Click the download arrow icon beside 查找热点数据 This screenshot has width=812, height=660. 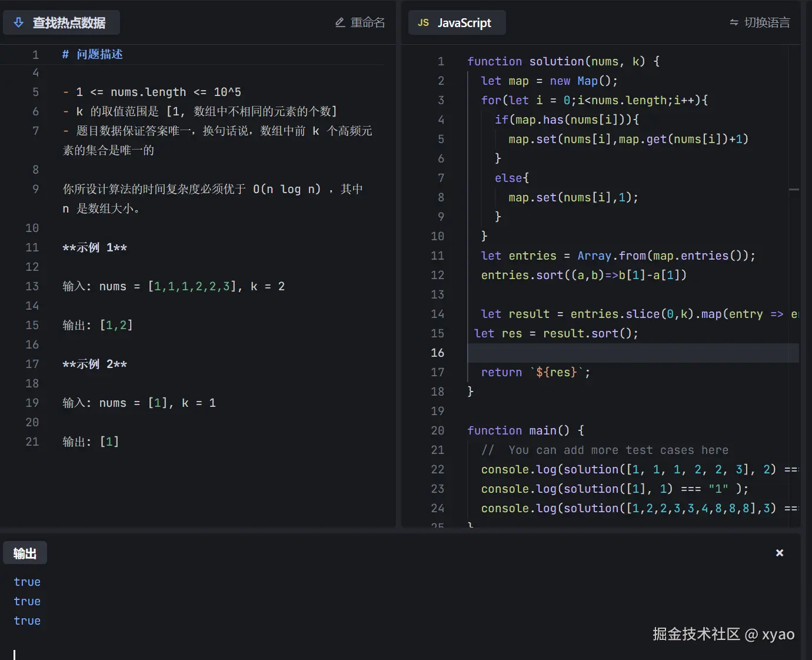click(x=19, y=22)
